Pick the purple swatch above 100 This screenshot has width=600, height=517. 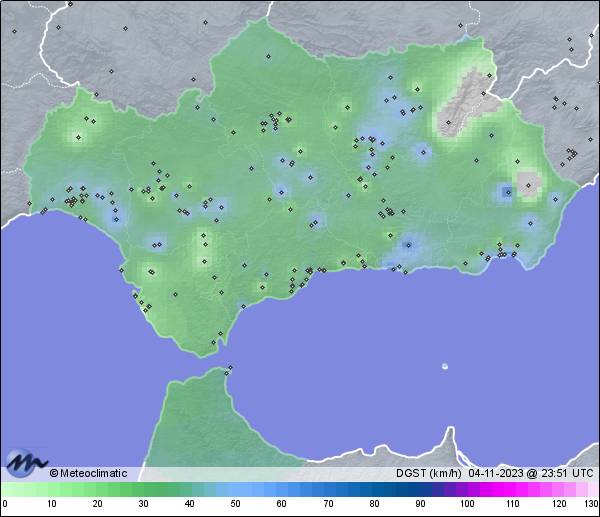[x=465, y=489]
